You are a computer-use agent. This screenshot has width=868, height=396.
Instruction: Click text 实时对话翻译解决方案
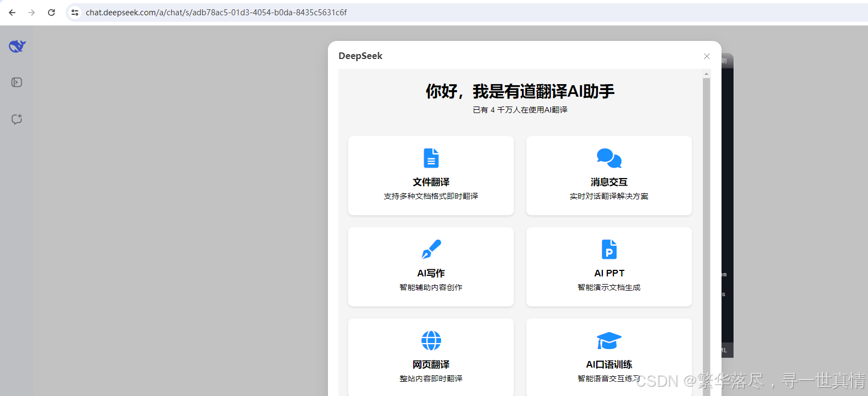click(609, 196)
